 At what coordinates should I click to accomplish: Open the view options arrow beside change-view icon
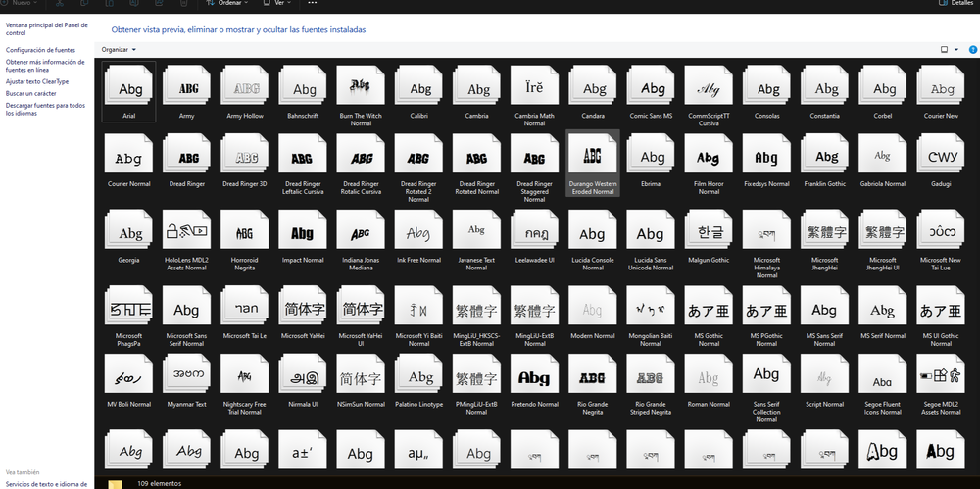[x=956, y=49]
